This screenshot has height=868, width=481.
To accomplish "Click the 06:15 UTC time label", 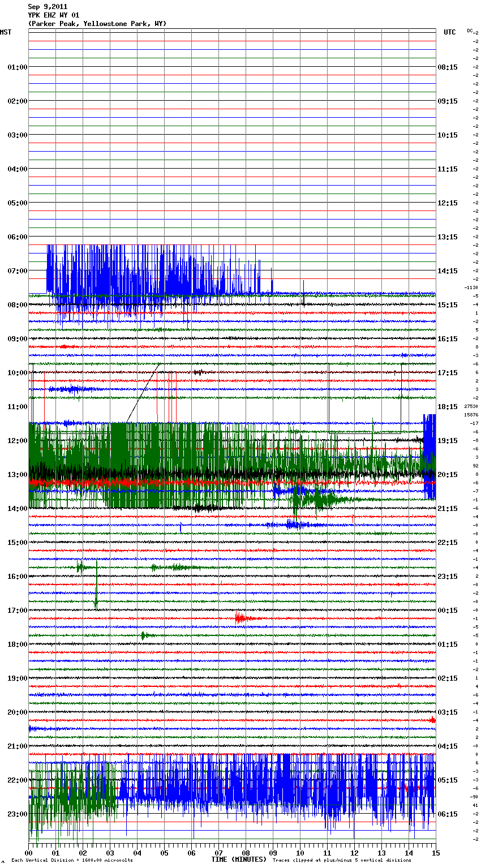I will (448, 814).
